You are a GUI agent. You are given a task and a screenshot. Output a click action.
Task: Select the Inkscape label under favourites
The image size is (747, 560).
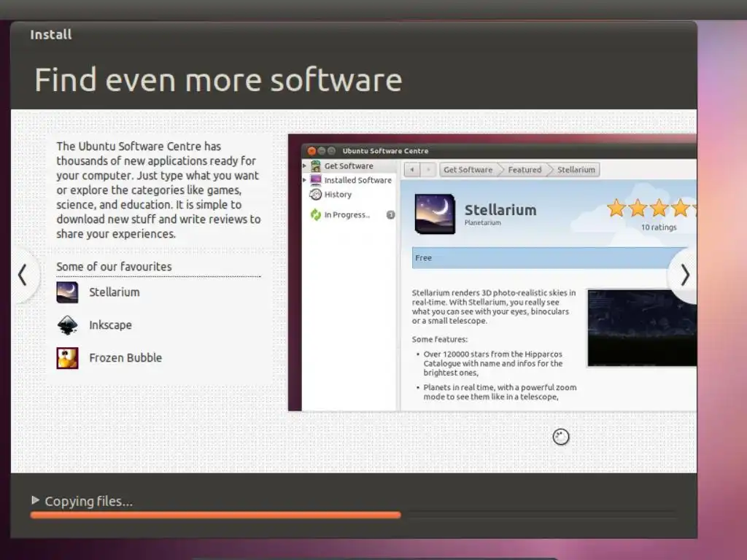[x=111, y=325]
